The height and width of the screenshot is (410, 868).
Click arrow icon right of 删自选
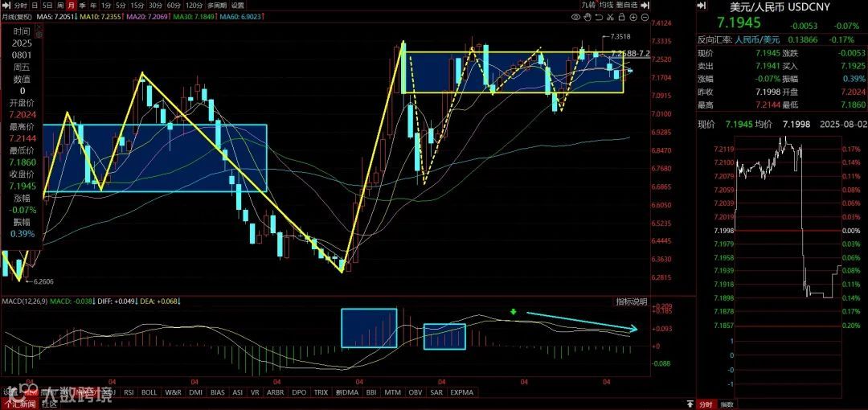pyautogui.click(x=645, y=5)
